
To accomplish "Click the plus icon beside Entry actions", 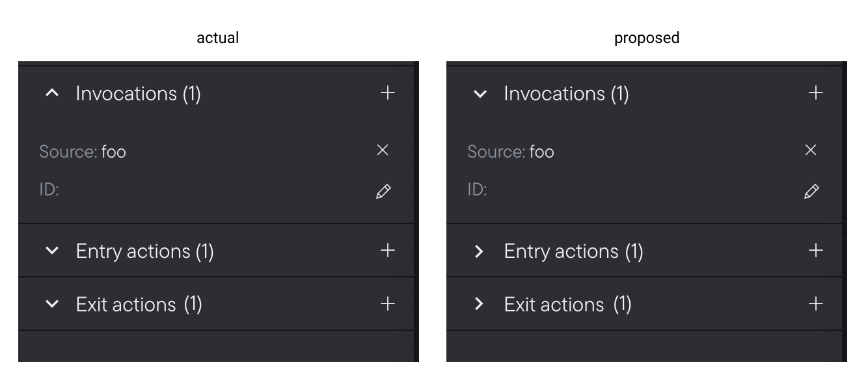I will (x=387, y=250).
